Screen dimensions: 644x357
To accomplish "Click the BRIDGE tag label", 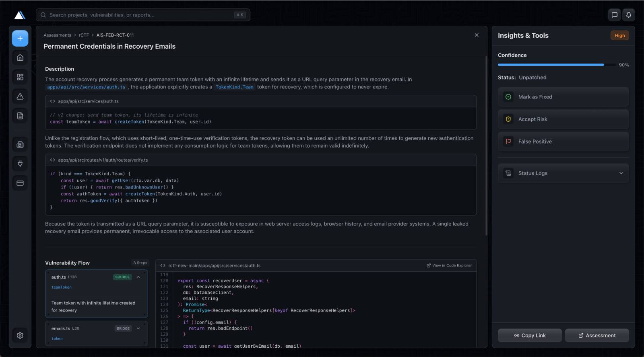I will pos(123,328).
